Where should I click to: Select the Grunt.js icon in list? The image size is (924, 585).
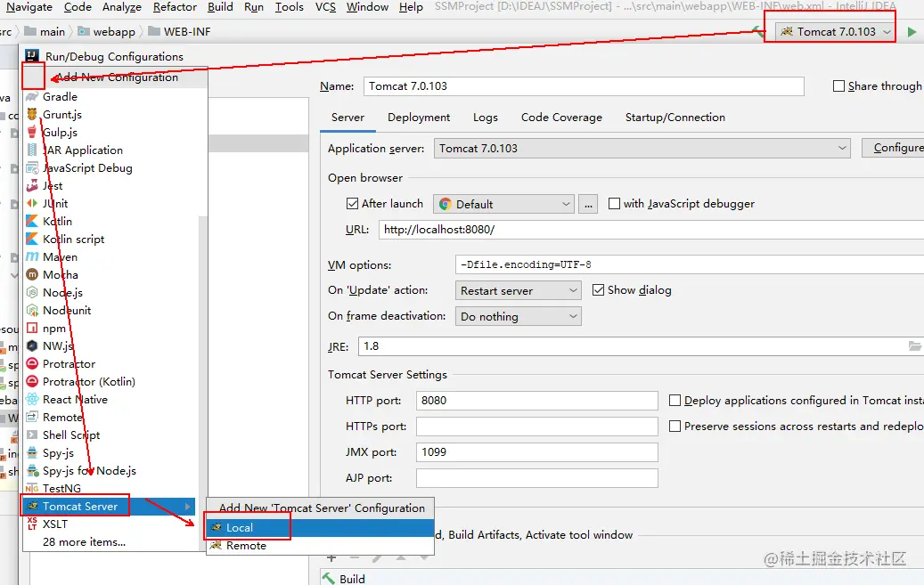pos(32,114)
